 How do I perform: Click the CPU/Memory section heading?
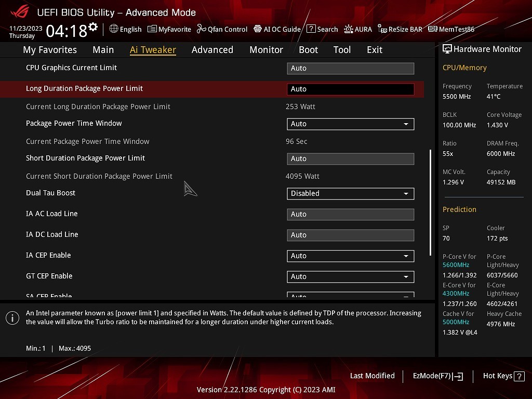[464, 68]
